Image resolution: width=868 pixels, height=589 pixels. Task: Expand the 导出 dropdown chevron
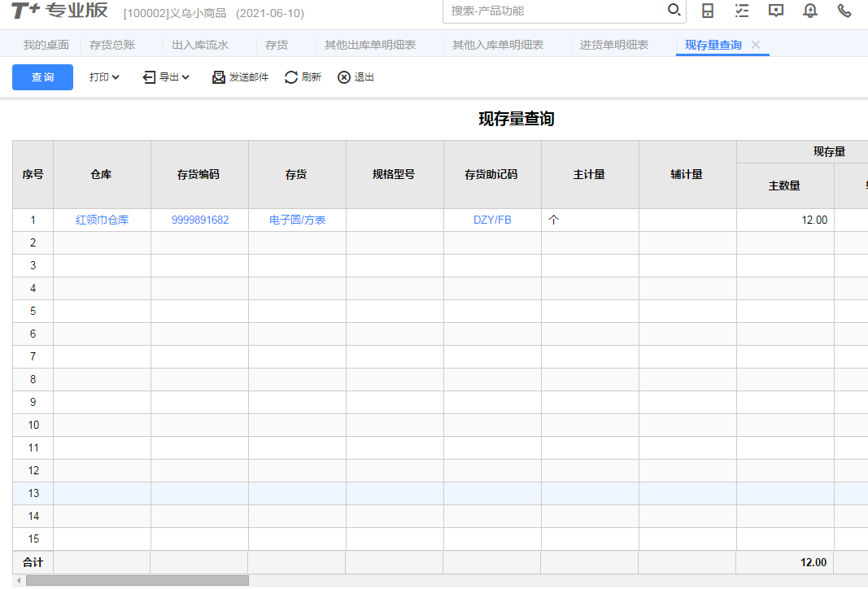[x=185, y=77]
